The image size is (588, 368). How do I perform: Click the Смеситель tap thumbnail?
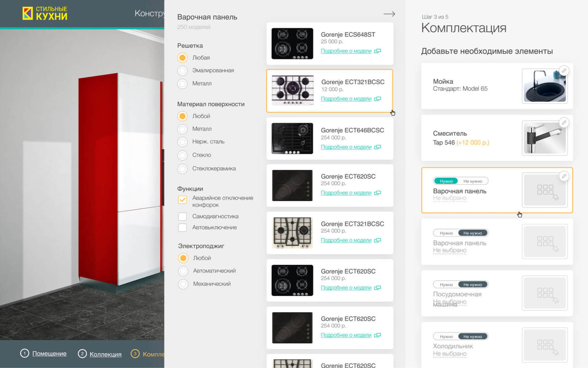[545, 138]
